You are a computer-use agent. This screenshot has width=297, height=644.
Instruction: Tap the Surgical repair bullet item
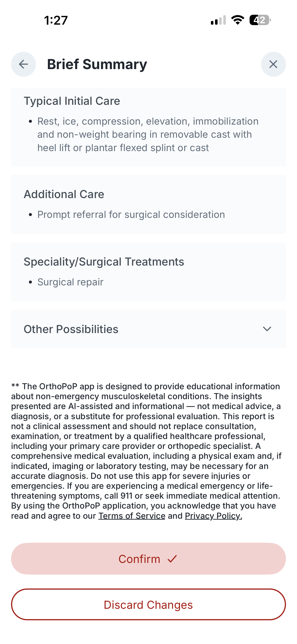click(70, 282)
